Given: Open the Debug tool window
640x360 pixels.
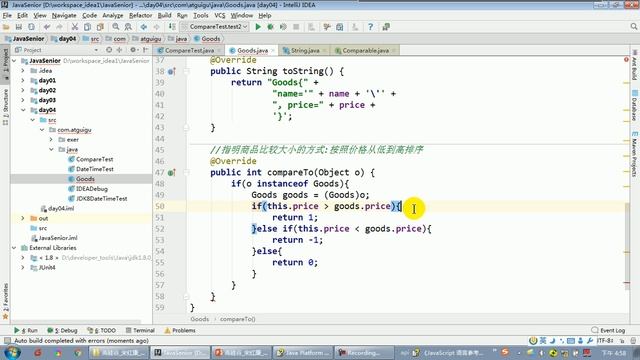Looking at the screenshot, I should coord(62,330).
